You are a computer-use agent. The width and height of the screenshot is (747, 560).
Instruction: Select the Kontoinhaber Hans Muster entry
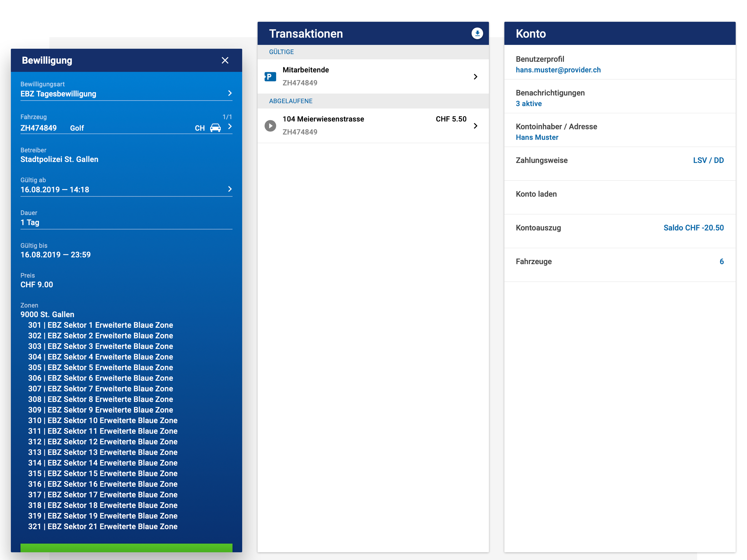tap(537, 138)
